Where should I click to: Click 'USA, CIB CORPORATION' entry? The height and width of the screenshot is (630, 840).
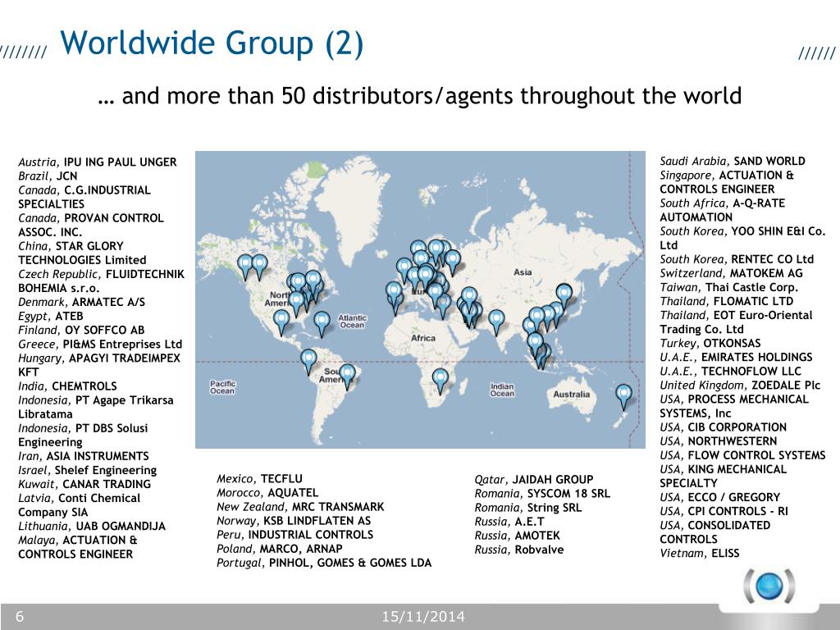(x=724, y=427)
